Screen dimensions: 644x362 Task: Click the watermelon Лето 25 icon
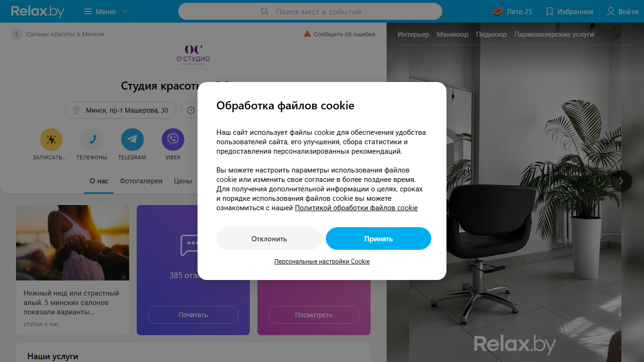tap(497, 11)
